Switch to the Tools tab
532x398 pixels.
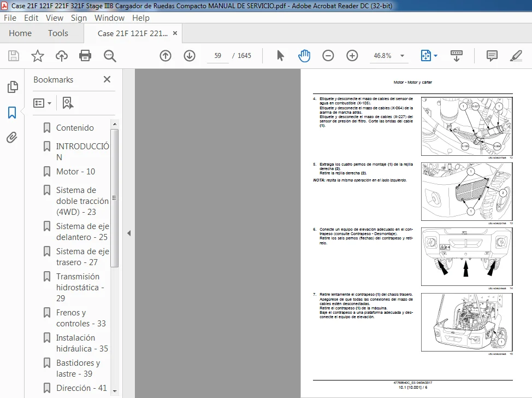coord(58,33)
